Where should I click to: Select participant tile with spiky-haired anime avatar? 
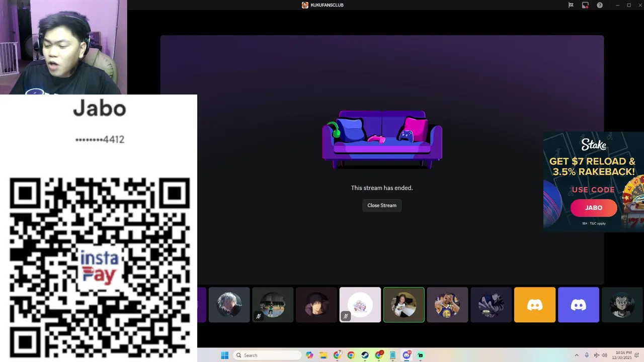point(622,305)
